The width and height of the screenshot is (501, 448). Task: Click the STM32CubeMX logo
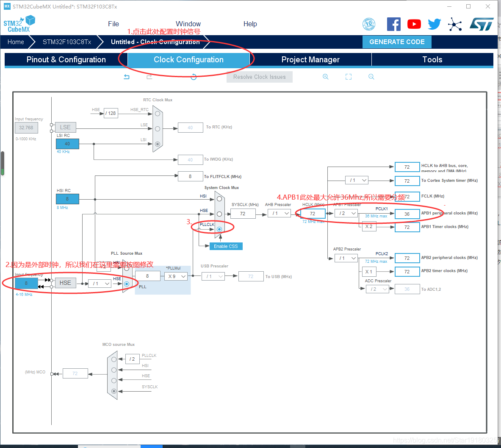coord(19,24)
